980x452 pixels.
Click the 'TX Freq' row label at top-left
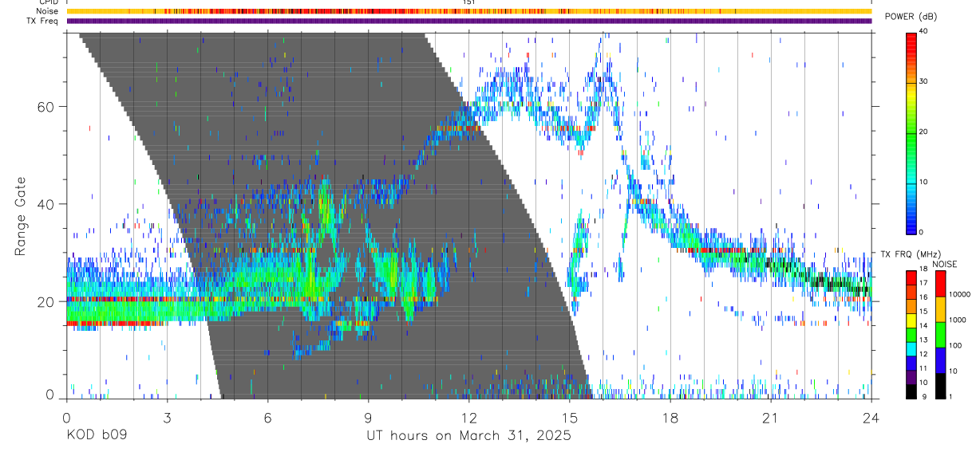[43, 21]
